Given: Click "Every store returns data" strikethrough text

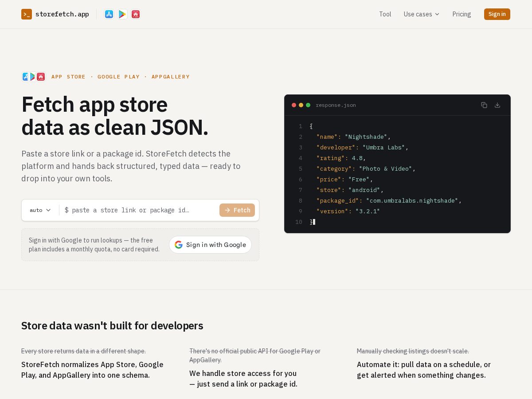Looking at the screenshot, I should 83,351.
